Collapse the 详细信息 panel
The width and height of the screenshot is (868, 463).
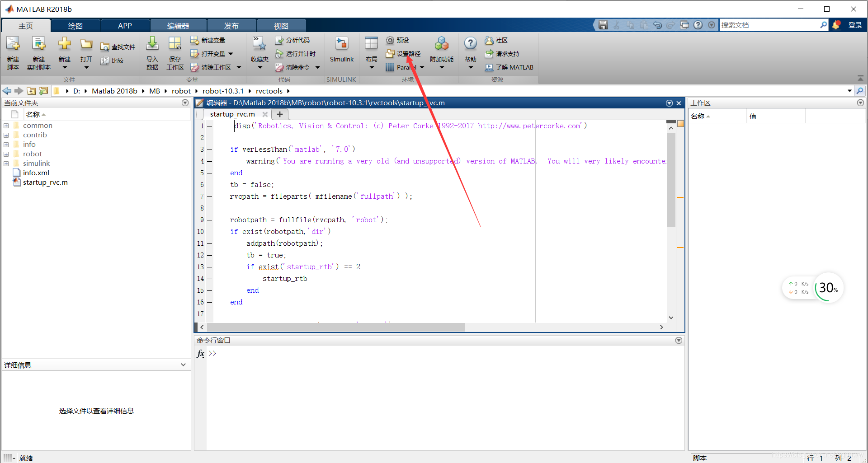(x=183, y=365)
